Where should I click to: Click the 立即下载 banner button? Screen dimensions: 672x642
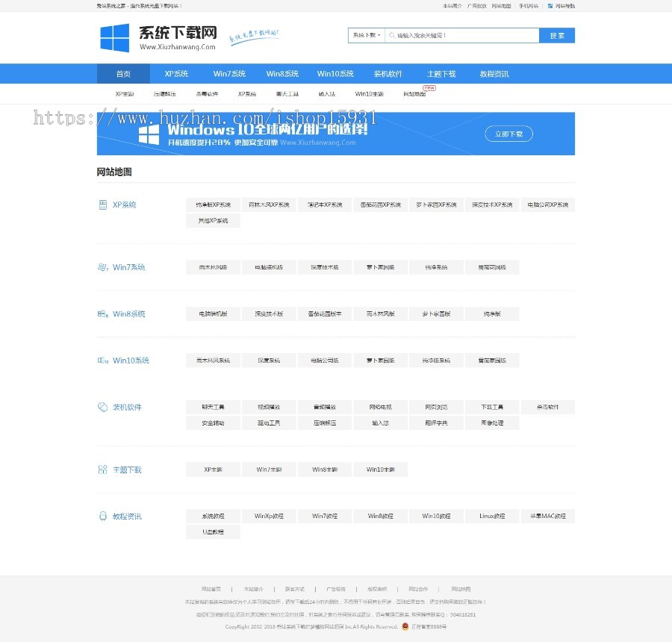point(508,134)
